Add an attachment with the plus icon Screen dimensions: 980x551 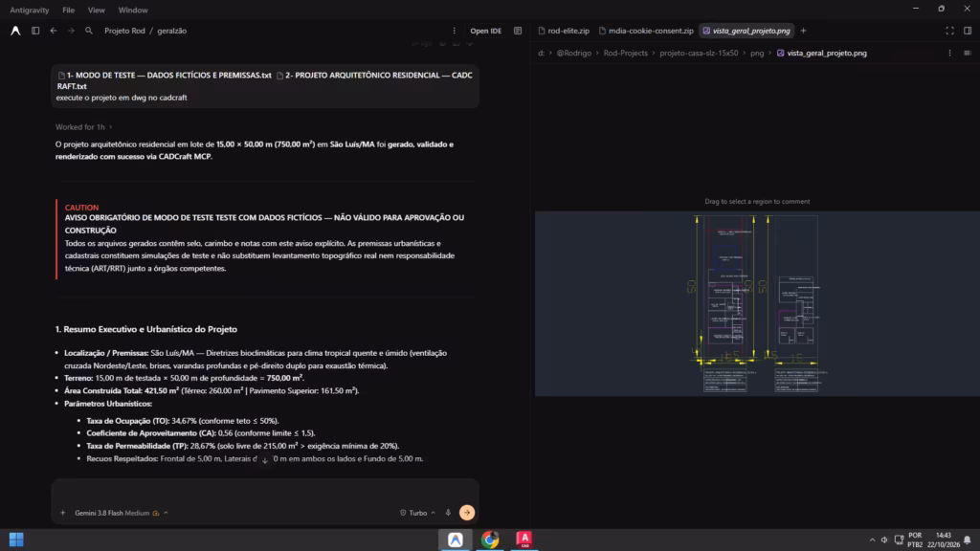[x=62, y=513]
